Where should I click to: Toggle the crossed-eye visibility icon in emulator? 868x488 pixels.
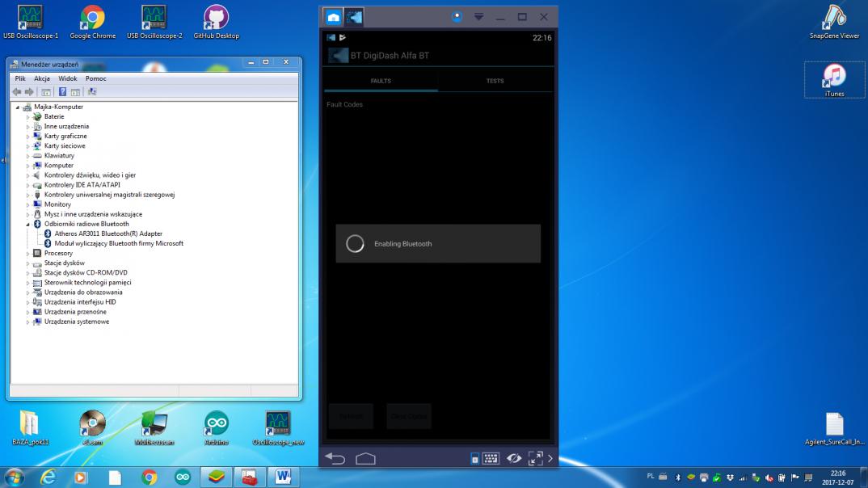point(513,459)
